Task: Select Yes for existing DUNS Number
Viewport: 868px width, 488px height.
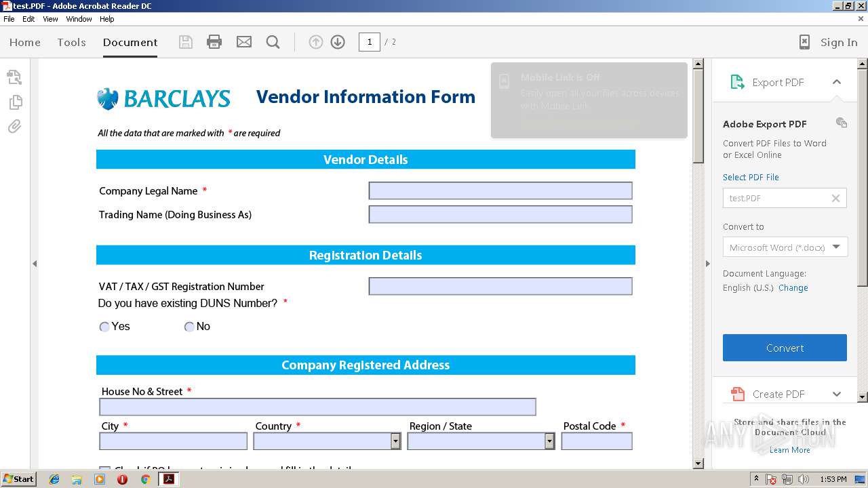Action: tap(104, 327)
